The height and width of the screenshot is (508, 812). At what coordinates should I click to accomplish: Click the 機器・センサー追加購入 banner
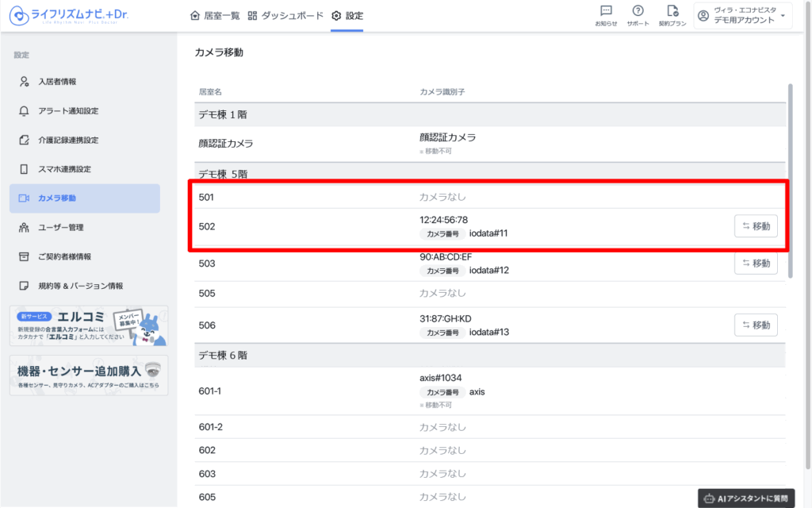click(88, 375)
